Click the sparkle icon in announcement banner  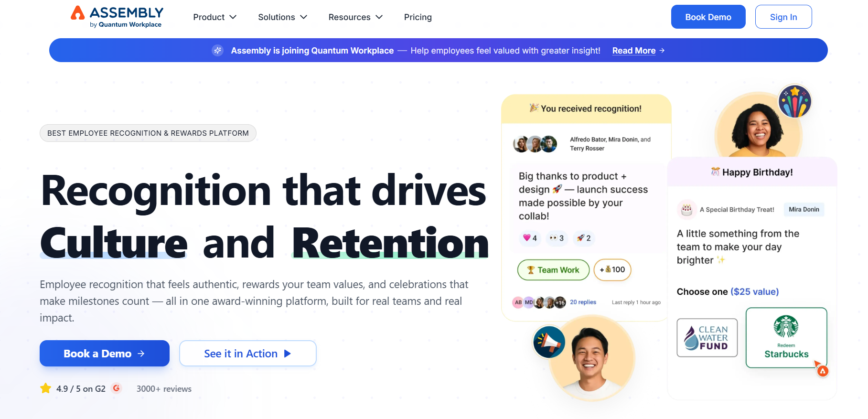[218, 50]
